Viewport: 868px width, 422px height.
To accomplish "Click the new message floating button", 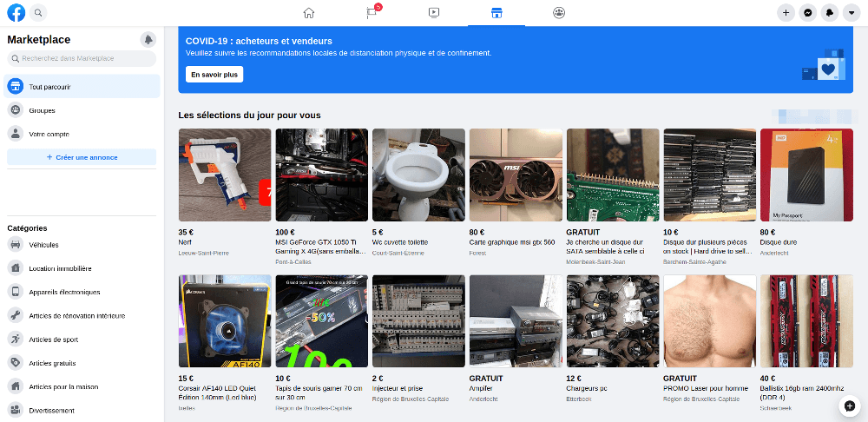I will [x=850, y=406].
